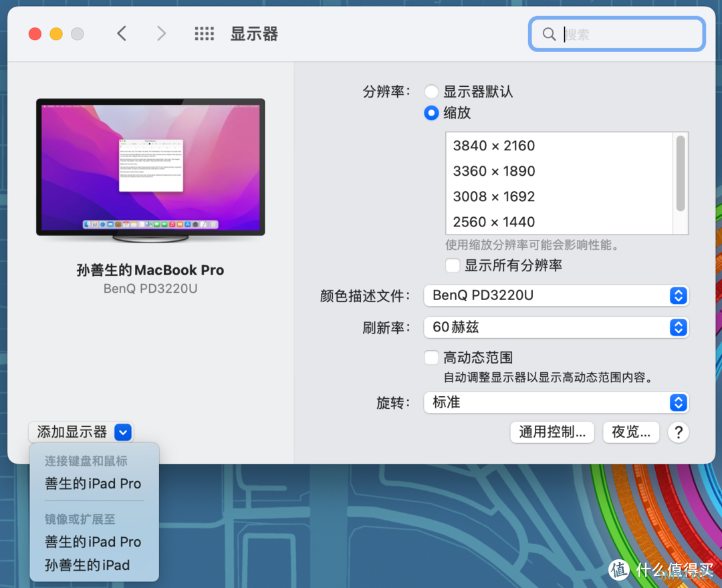Click in the 搜索 search field
Viewport: 722px width, 588px height.
pyautogui.click(x=617, y=34)
